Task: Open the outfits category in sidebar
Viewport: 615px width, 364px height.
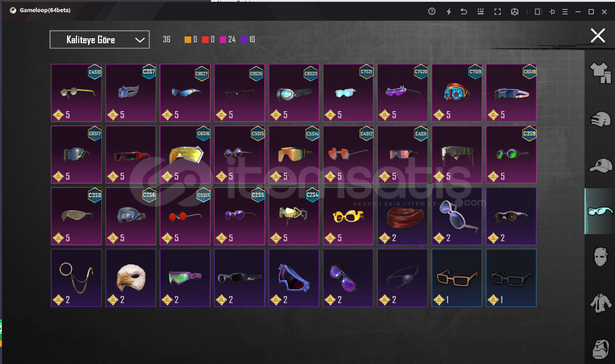Action: pyautogui.click(x=600, y=73)
